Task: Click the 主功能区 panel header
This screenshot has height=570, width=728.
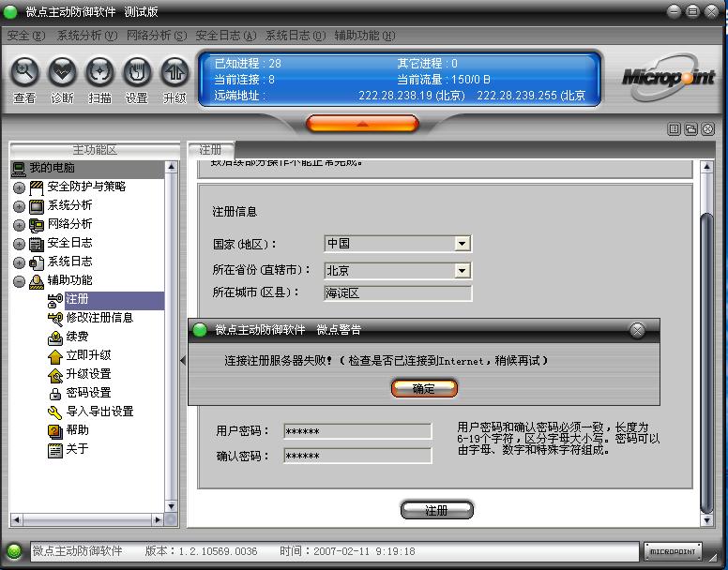Action: tap(95, 150)
